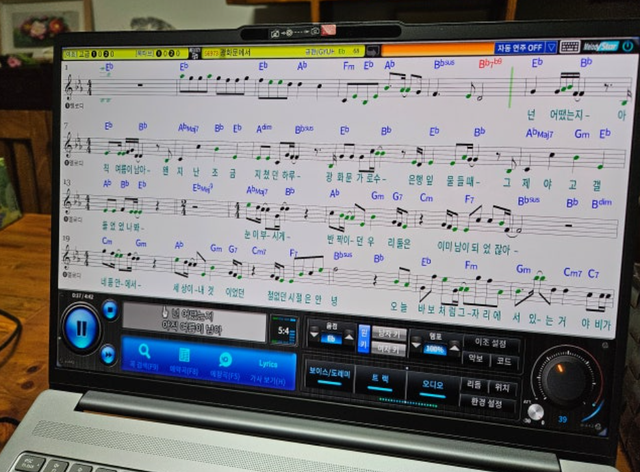The height and width of the screenshot is (472, 640).
Task: Select the 남자 키 male key button
Action: coord(389,334)
